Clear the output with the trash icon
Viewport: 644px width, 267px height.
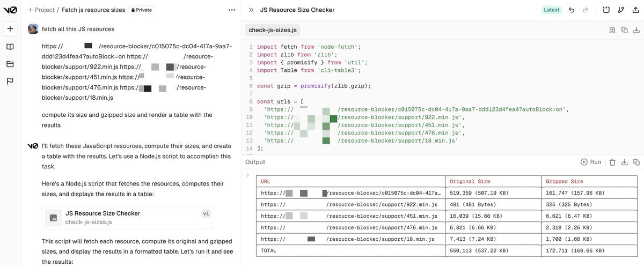612,162
